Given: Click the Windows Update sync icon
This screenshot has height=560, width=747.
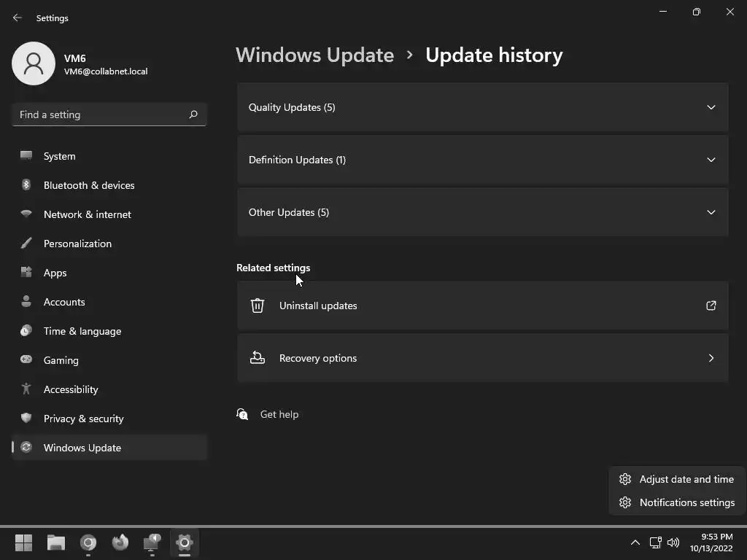Looking at the screenshot, I should pos(26,447).
